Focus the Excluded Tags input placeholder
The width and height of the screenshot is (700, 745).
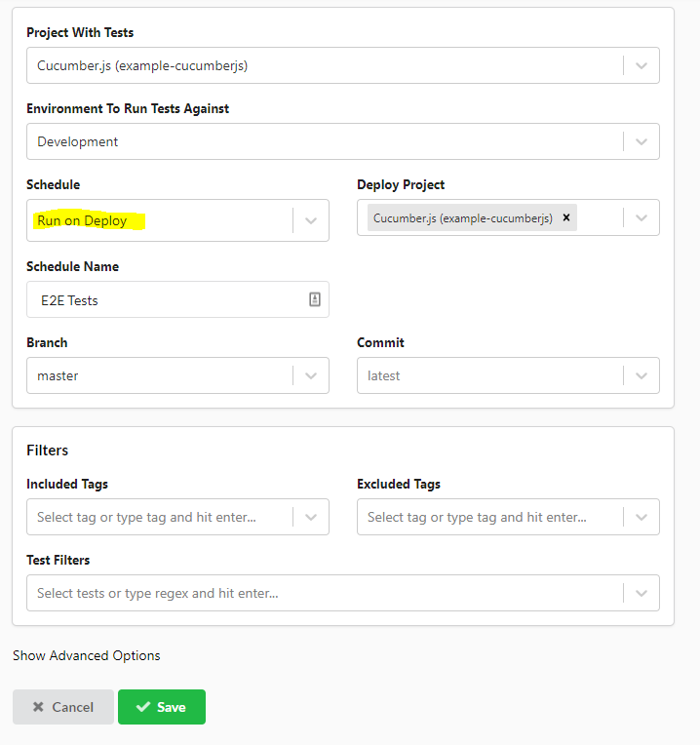(x=477, y=517)
